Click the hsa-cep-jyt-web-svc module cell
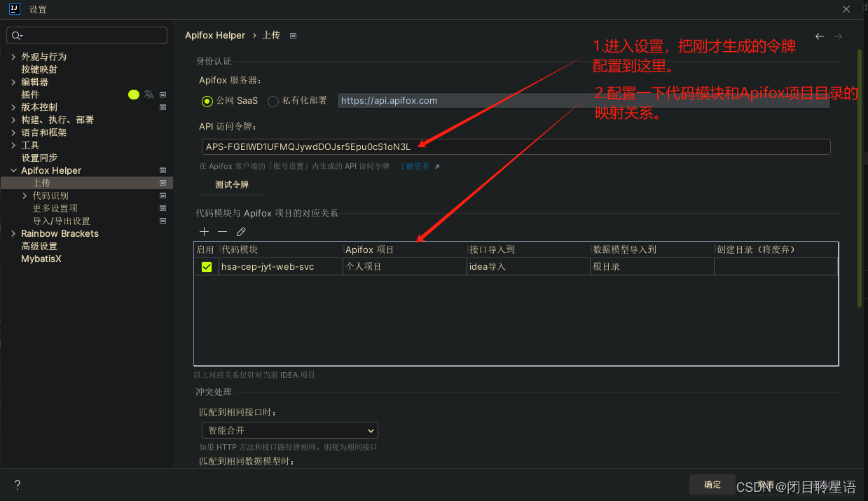Image resolution: width=868 pixels, height=501 pixels. pos(281,267)
